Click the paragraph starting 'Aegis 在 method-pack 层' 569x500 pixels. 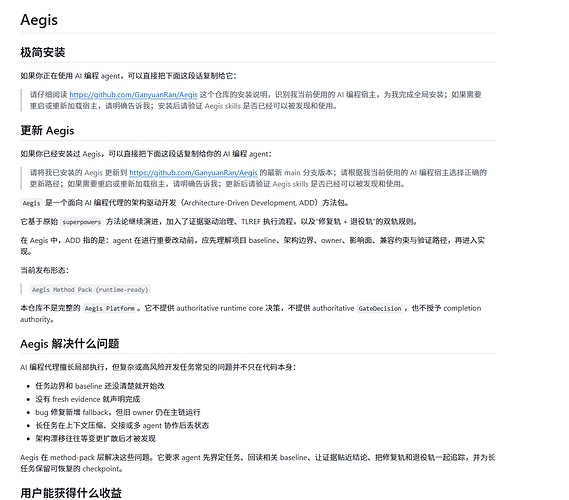click(x=258, y=463)
